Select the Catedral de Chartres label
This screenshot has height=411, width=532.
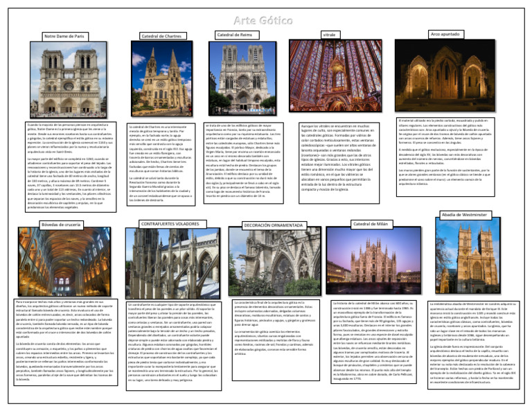[x=163, y=36]
